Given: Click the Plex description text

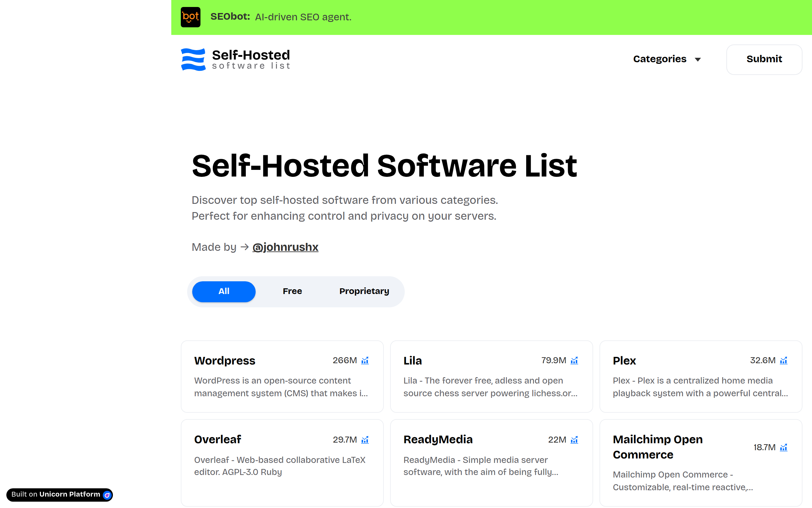Looking at the screenshot, I should coord(700,387).
